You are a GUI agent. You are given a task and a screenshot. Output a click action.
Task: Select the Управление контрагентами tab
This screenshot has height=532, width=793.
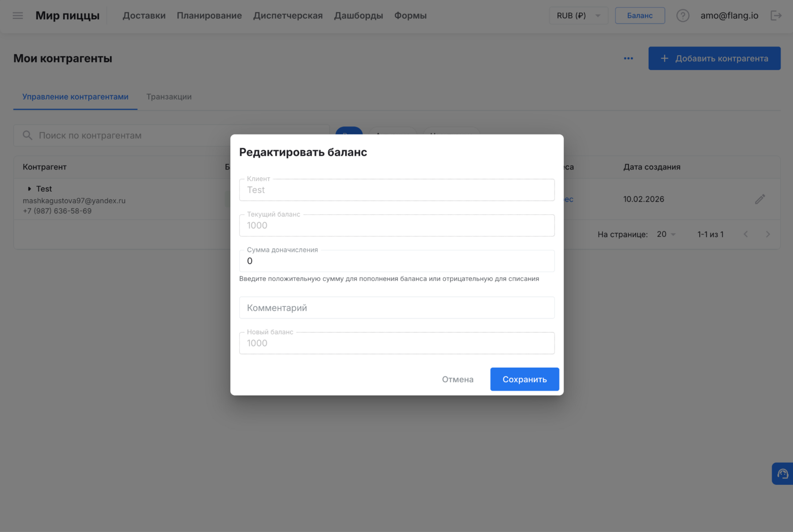[76, 97]
